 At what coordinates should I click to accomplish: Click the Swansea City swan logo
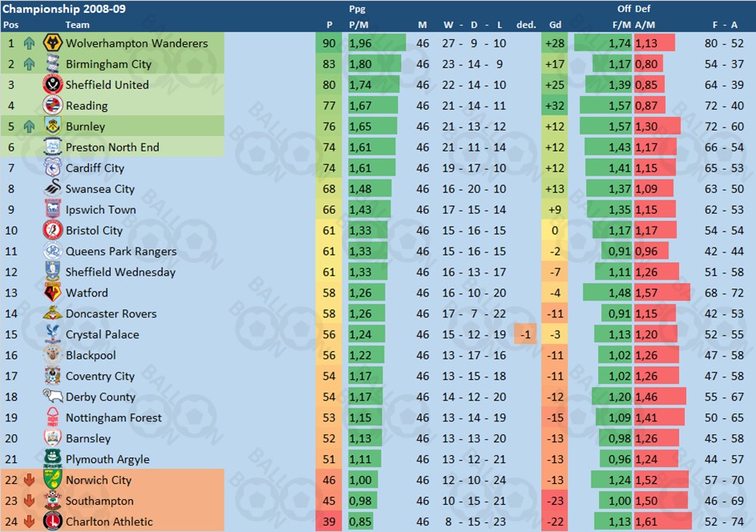click(53, 188)
